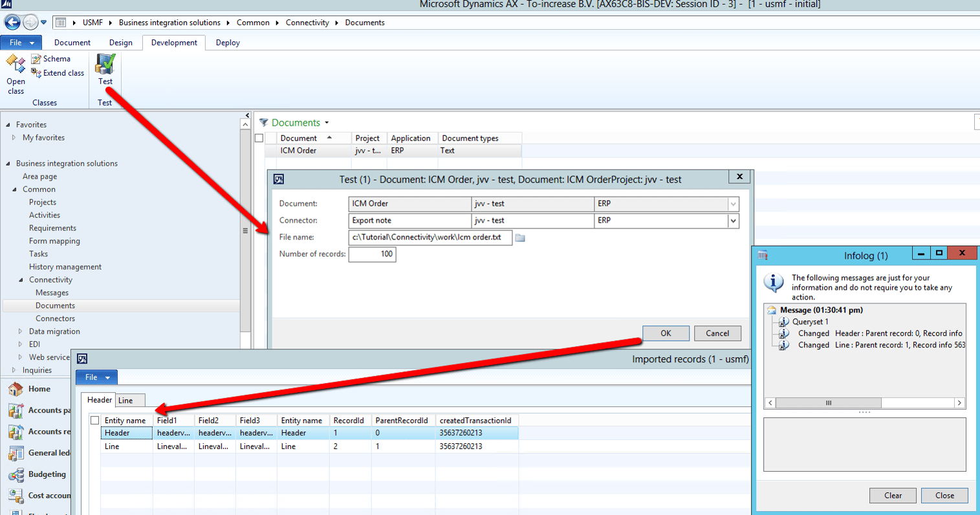980x515 pixels.
Task: Select the Messages tree item
Action: [52, 293]
